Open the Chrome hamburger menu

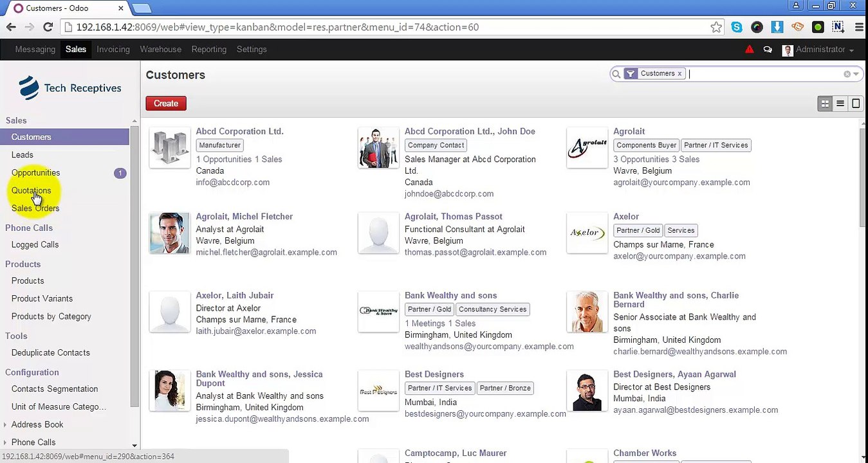click(x=859, y=27)
